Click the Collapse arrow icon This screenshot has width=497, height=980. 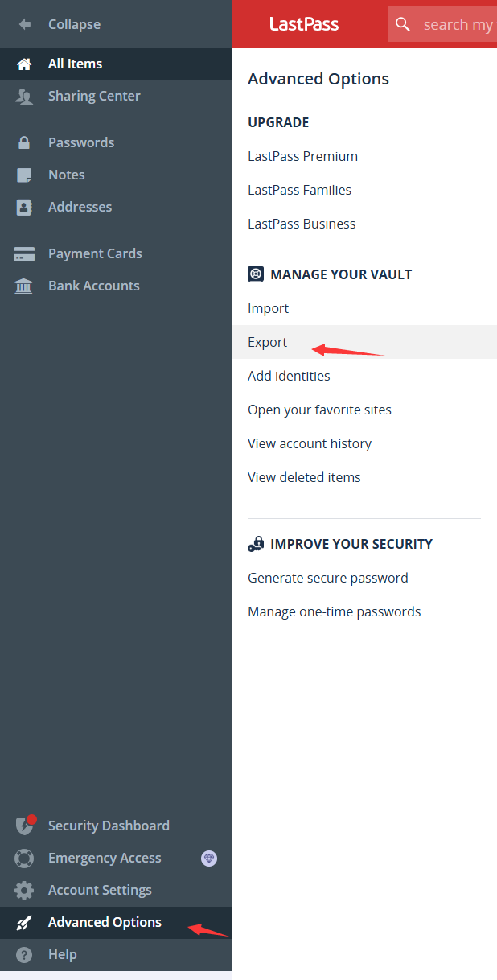[x=25, y=24]
